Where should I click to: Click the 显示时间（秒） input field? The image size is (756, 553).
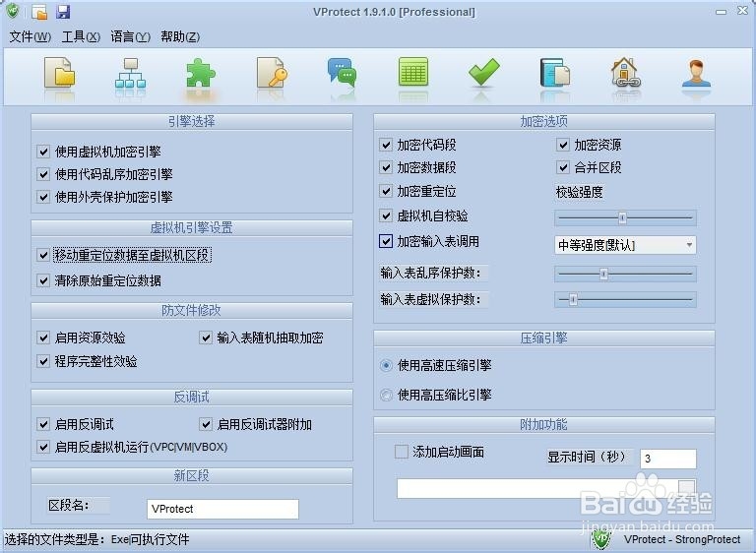(x=668, y=459)
